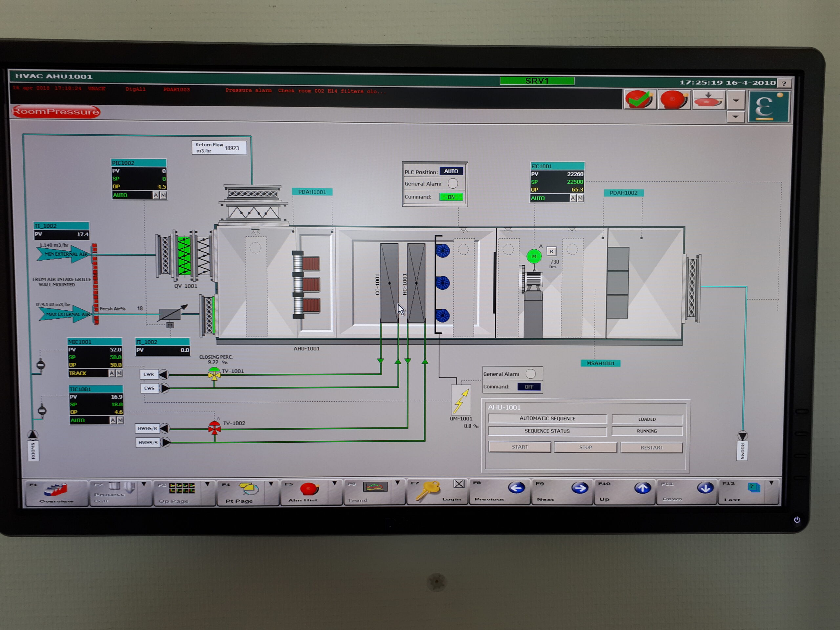Toggle the UM-1001 Command OFF button
This screenshot has height=630, width=840.
(x=529, y=387)
